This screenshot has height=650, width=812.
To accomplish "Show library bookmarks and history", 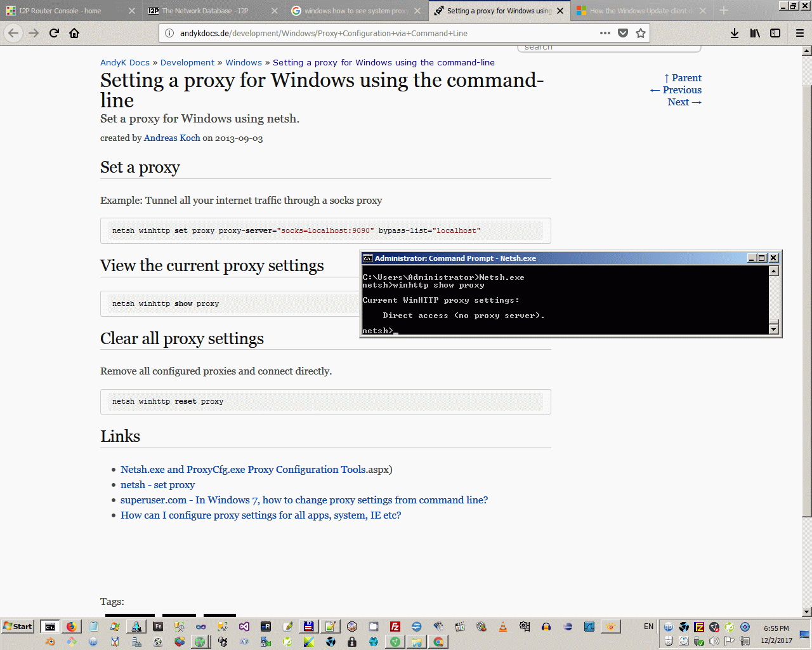I will pos(755,33).
